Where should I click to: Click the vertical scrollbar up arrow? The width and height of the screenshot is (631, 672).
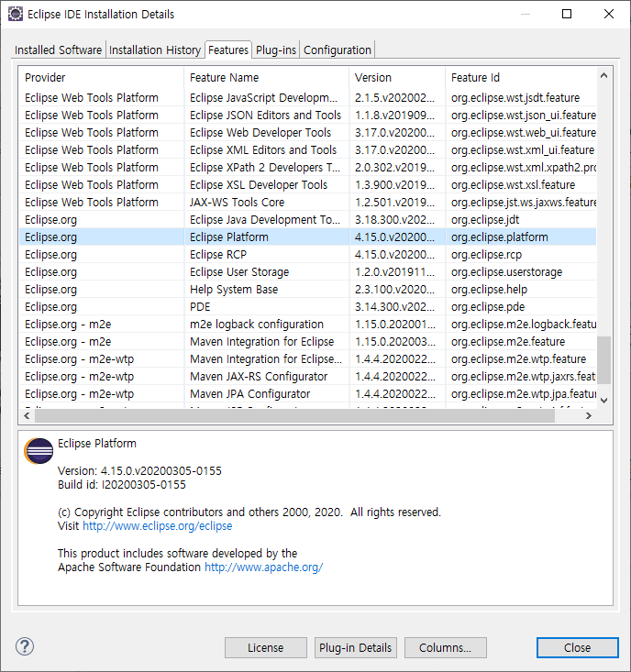point(604,76)
